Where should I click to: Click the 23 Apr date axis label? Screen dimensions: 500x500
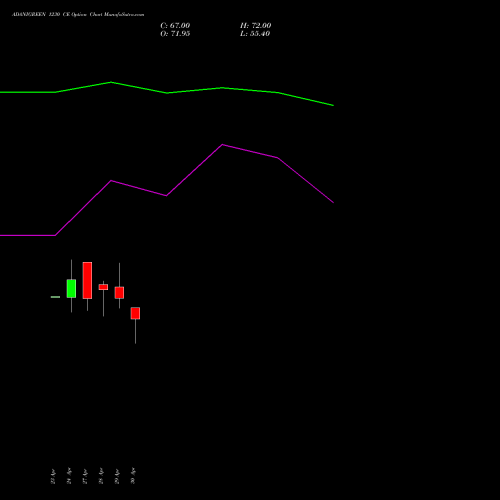53,476
